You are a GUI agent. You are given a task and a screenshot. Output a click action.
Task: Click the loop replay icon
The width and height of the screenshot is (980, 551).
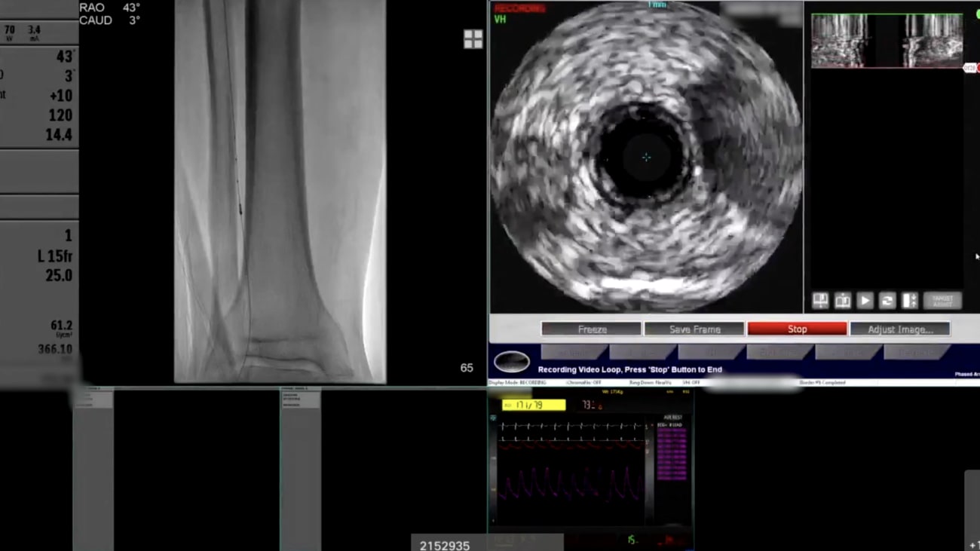pos(887,301)
